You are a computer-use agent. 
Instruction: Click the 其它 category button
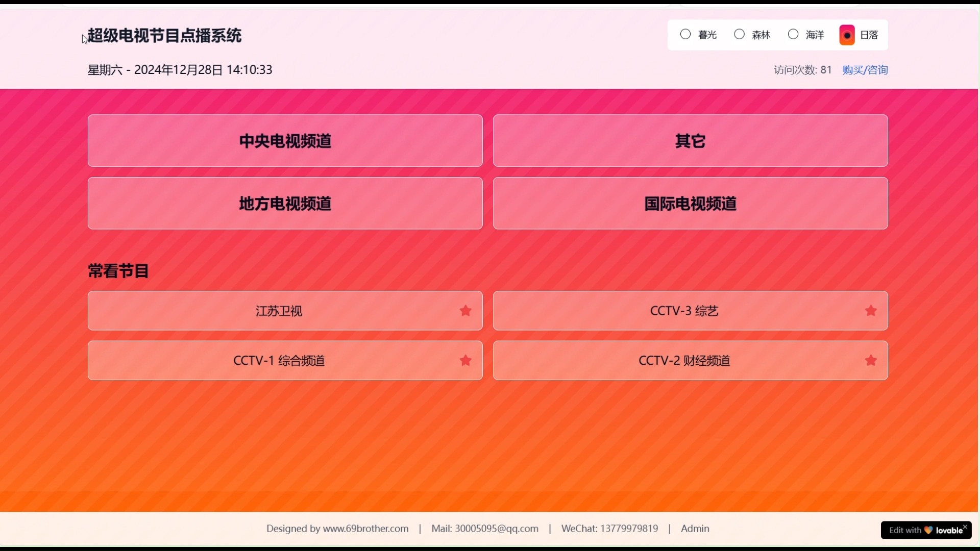690,140
